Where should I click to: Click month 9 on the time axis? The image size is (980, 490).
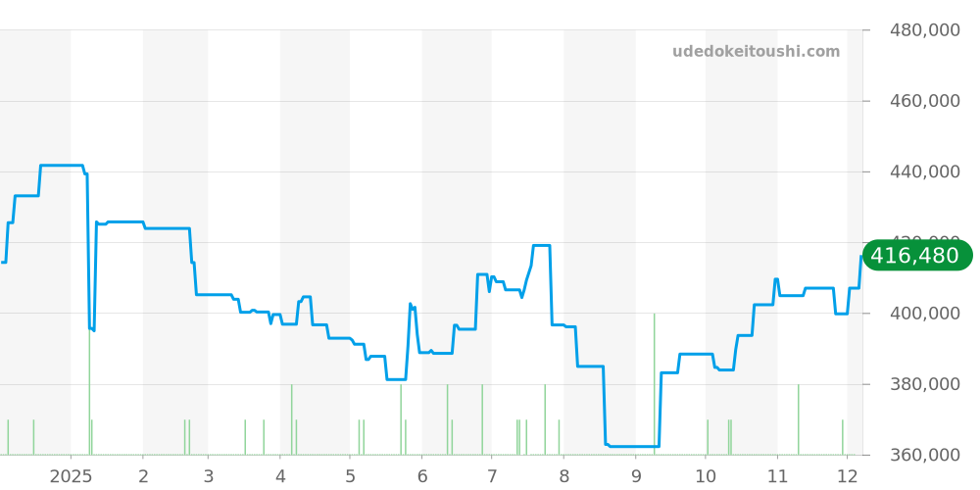pyautogui.click(x=635, y=476)
